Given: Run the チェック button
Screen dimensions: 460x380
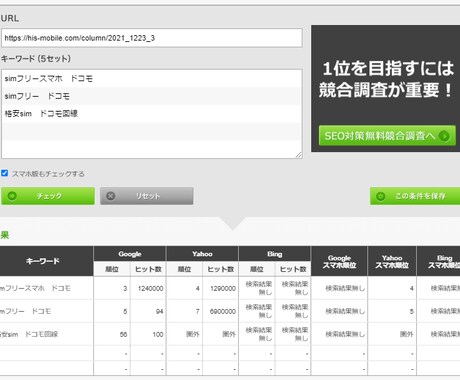Looking at the screenshot, I should (48, 196).
